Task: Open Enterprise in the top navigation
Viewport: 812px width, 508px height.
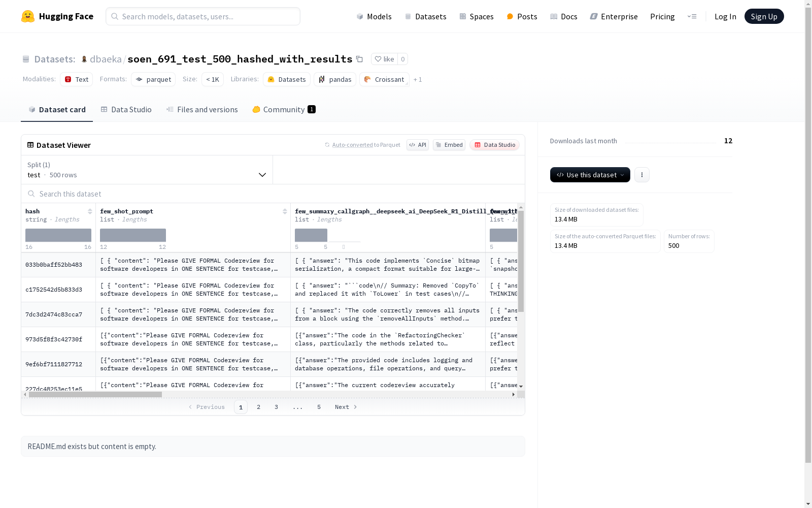Action: 614,16
